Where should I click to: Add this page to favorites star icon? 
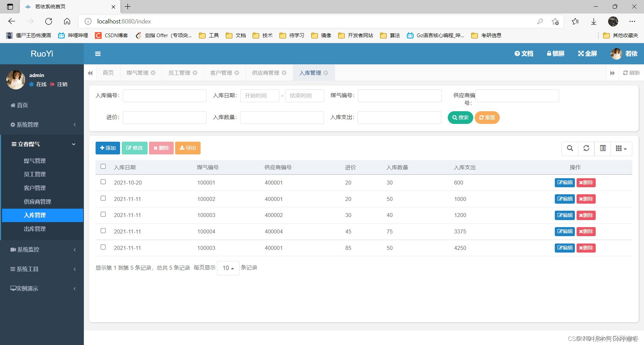tap(555, 21)
